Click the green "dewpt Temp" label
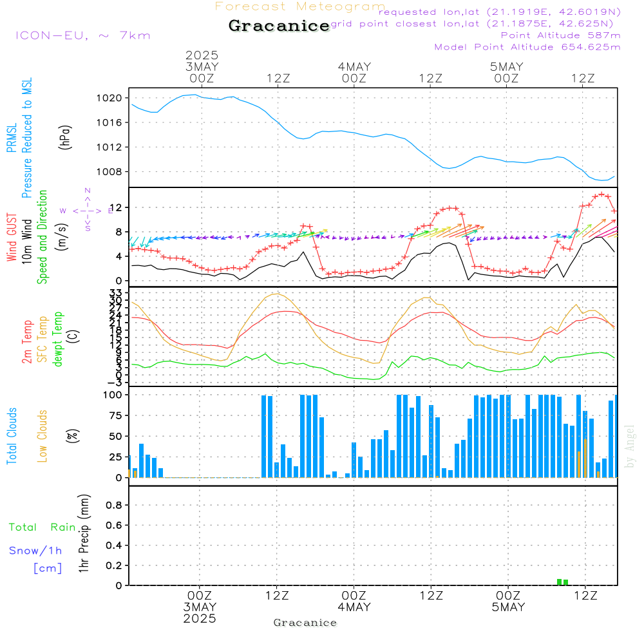The height and width of the screenshot is (644, 644). [57, 339]
